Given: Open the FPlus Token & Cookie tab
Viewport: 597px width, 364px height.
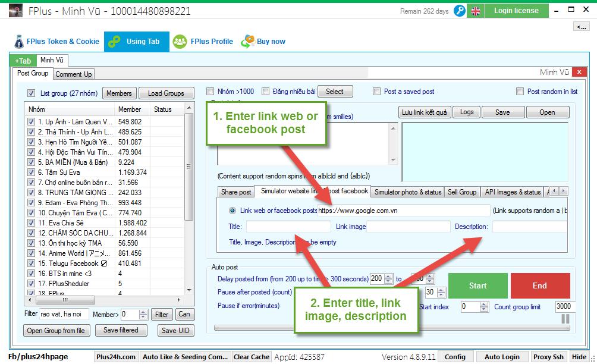Looking at the screenshot, I should click(x=56, y=42).
